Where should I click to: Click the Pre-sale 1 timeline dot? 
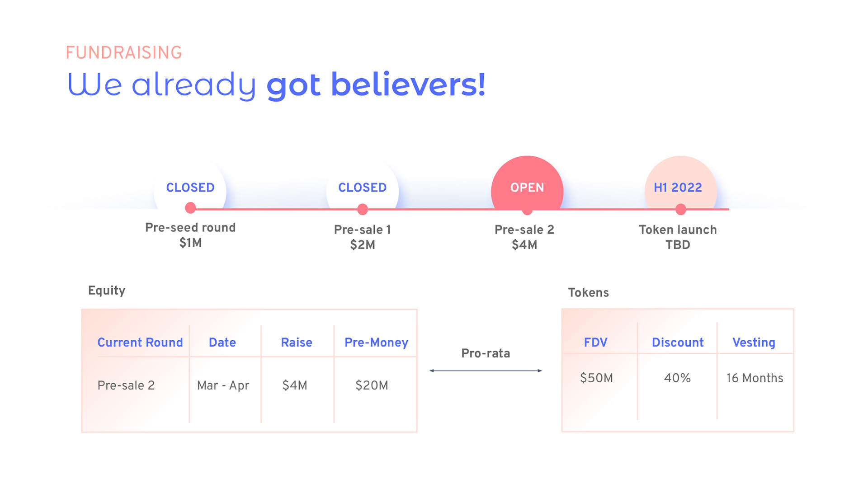click(362, 209)
